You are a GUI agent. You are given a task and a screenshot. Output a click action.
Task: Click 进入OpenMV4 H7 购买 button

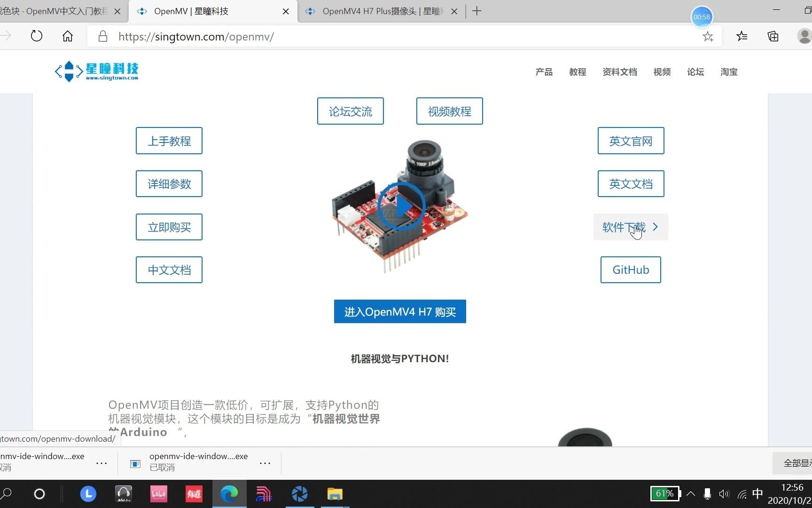click(400, 311)
